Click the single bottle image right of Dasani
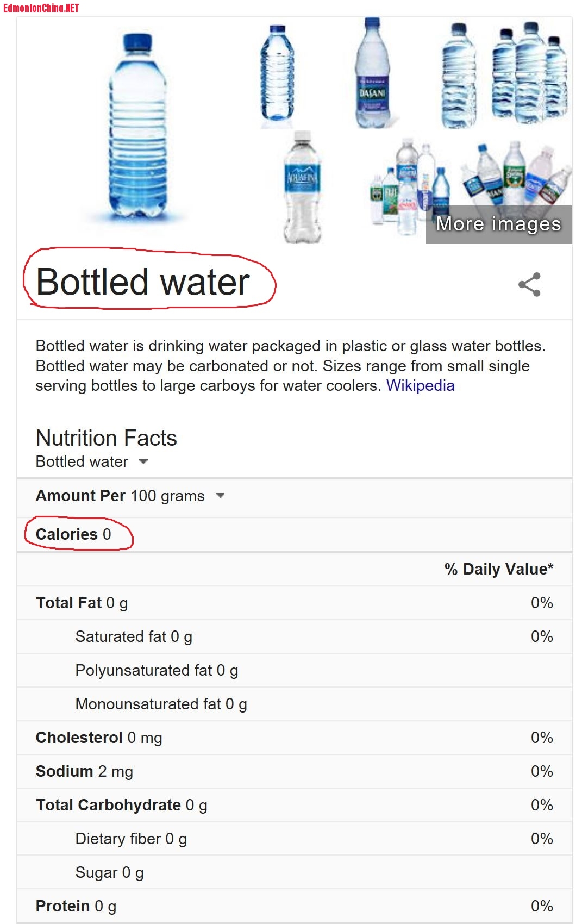This screenshot has height=924, width=582. pyautogui.click(x=459, y=75)
